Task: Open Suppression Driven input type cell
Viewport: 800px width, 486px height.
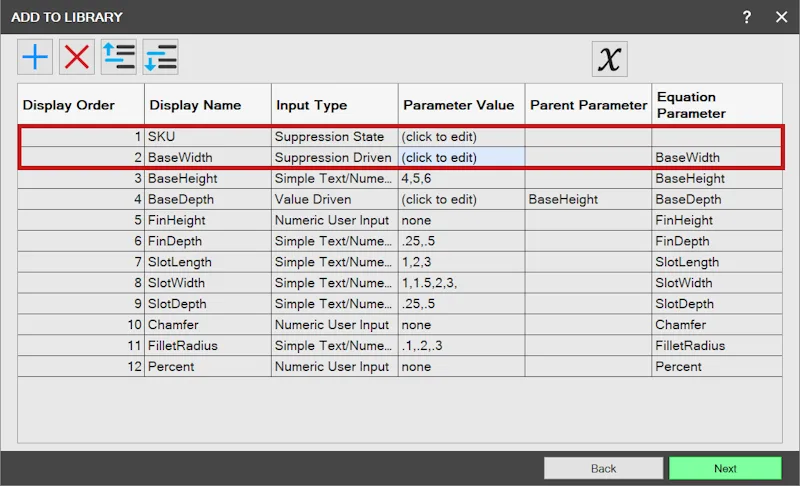Action: pos(335,158)
